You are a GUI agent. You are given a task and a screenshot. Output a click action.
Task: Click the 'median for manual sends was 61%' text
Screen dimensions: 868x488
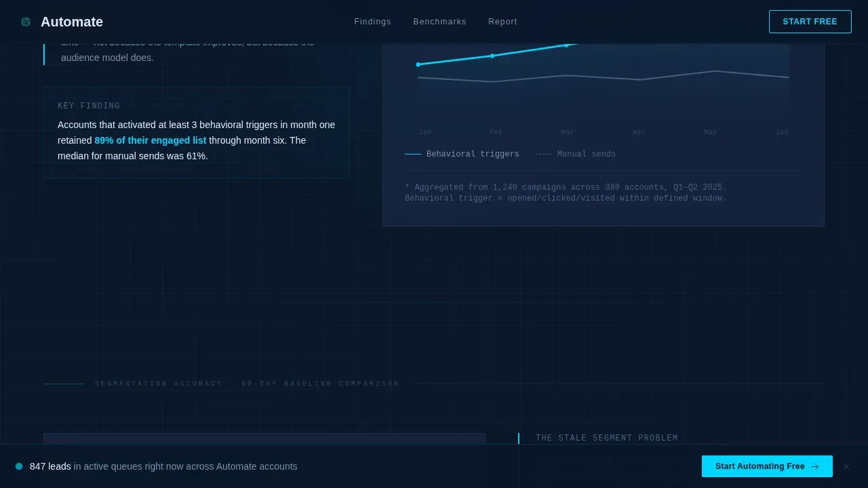[x=133, y=156]
